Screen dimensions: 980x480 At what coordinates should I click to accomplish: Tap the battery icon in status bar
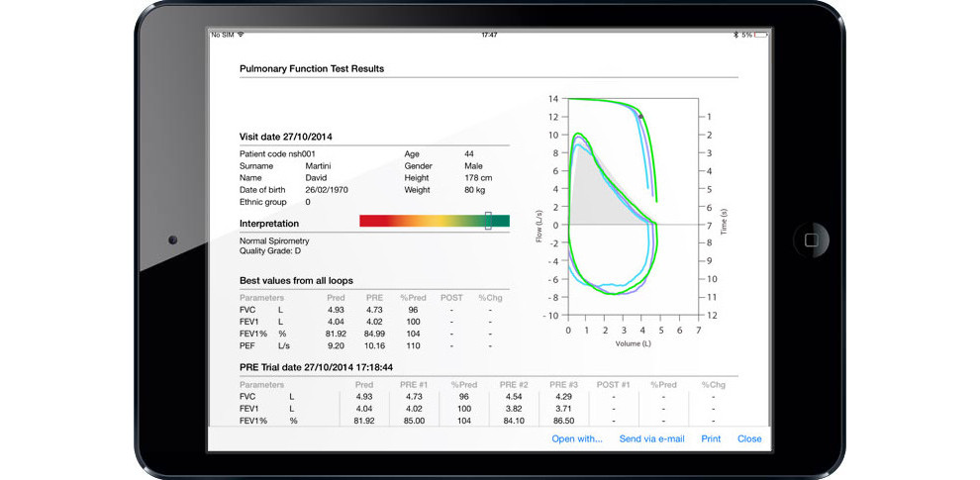pos(763,35)
